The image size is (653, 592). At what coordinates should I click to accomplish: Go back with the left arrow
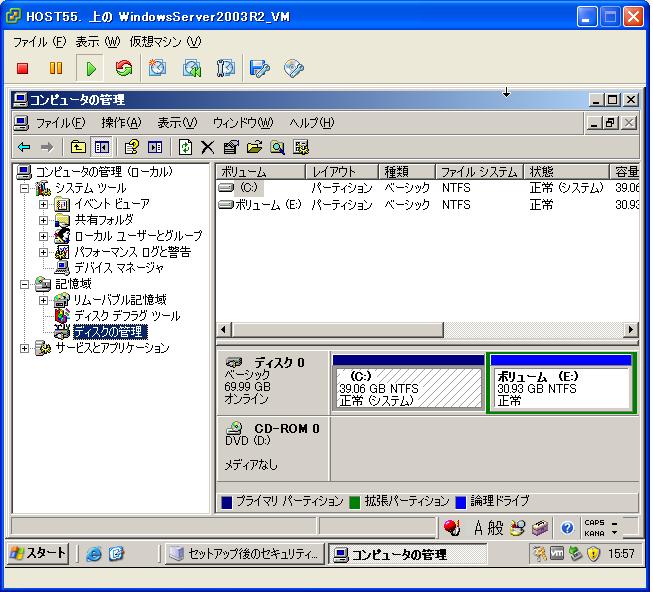(25, 147)
